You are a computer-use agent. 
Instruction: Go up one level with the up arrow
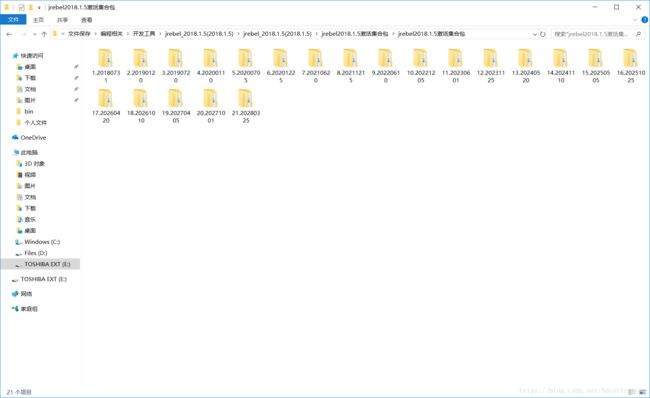(x=44, y=34)
